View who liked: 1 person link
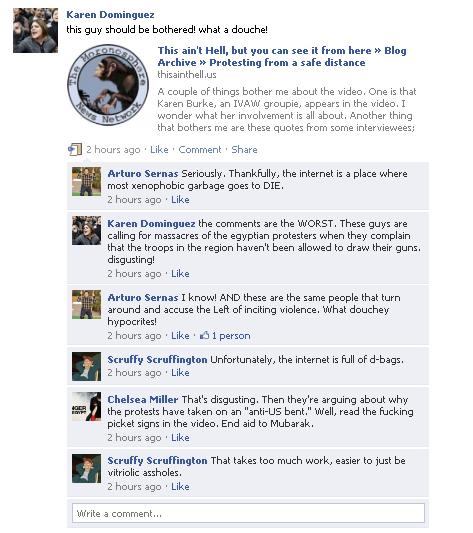473x533 pixels. pos(231,336)
